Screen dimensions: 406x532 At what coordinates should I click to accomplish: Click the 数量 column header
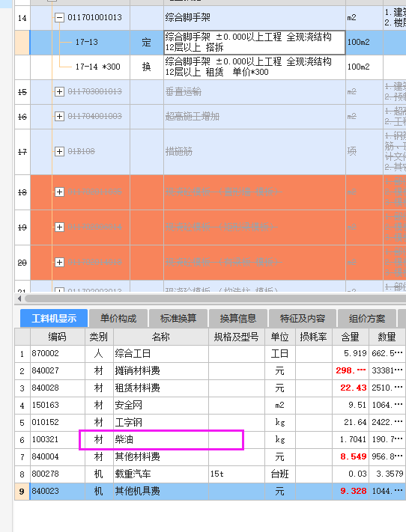tap(387, 337)
